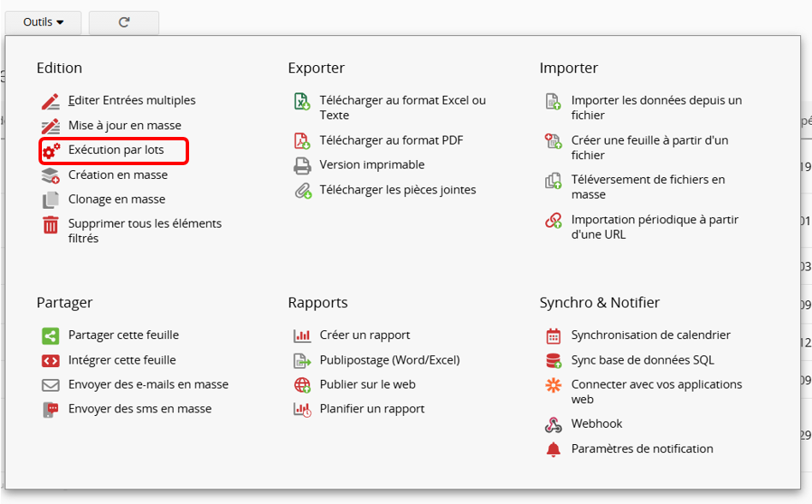Choose Création en masse
This screenshot has width=812, height=504.
(x=118, y=175)
